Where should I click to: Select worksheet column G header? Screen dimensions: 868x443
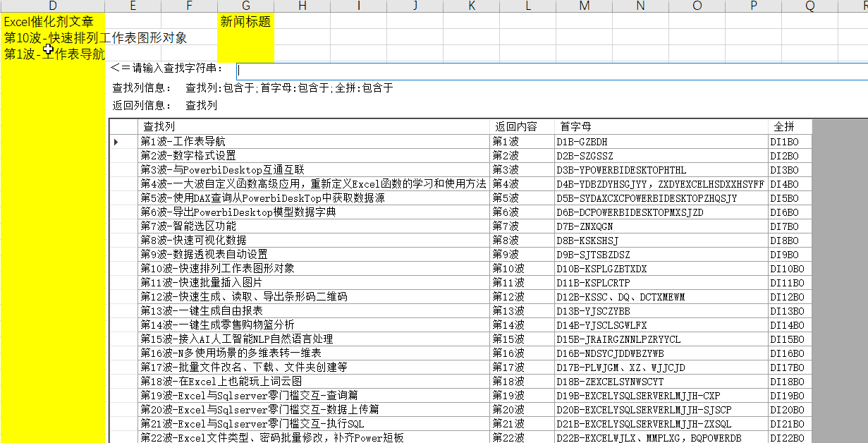[x=245, y=6]
